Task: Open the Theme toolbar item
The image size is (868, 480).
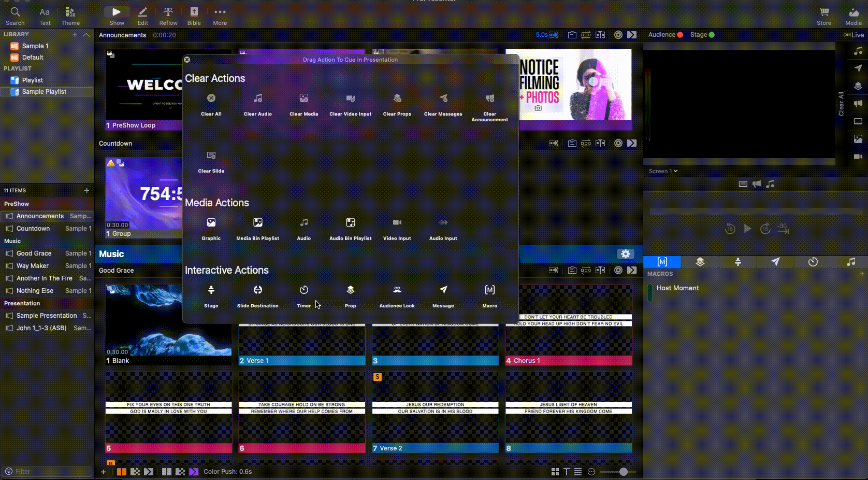Action: (x=70, y=16)
